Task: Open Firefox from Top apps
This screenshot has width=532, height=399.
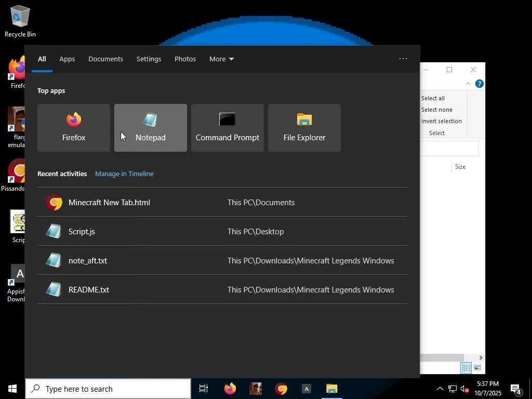Action: click(x=74, y=128)
